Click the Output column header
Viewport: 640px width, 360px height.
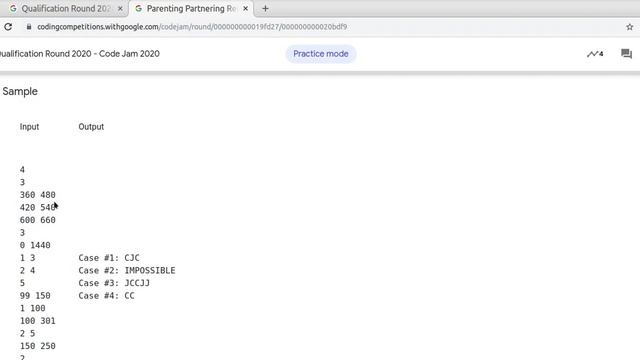pyautogui.click(x=91, y=127)
